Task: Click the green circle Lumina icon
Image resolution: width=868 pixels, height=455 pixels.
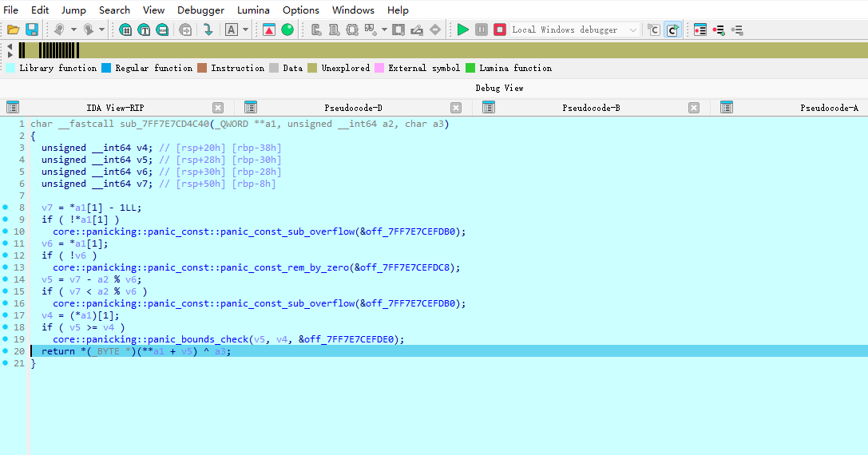Action: point(287,30)
